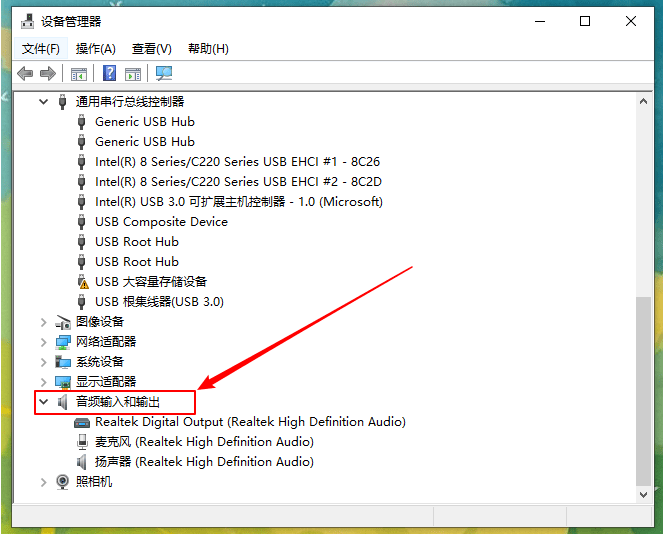Click the show/hide console tree toolbar icon

(x=79, y=73)
